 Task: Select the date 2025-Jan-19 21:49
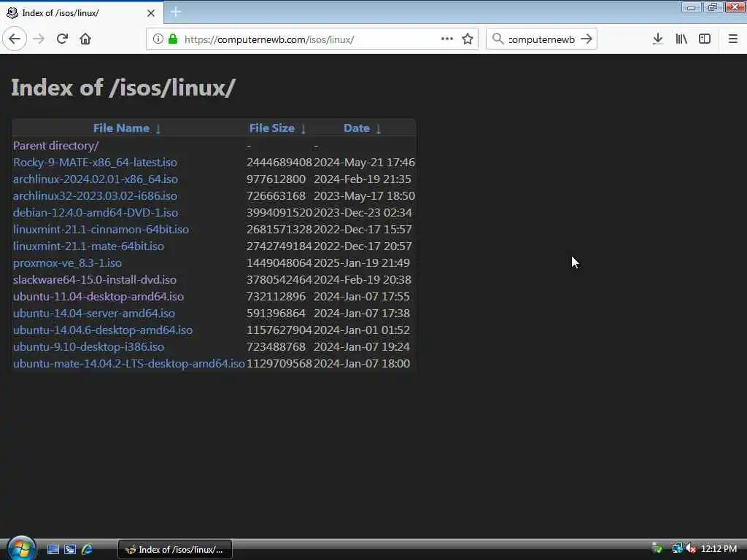coord(362,262)
